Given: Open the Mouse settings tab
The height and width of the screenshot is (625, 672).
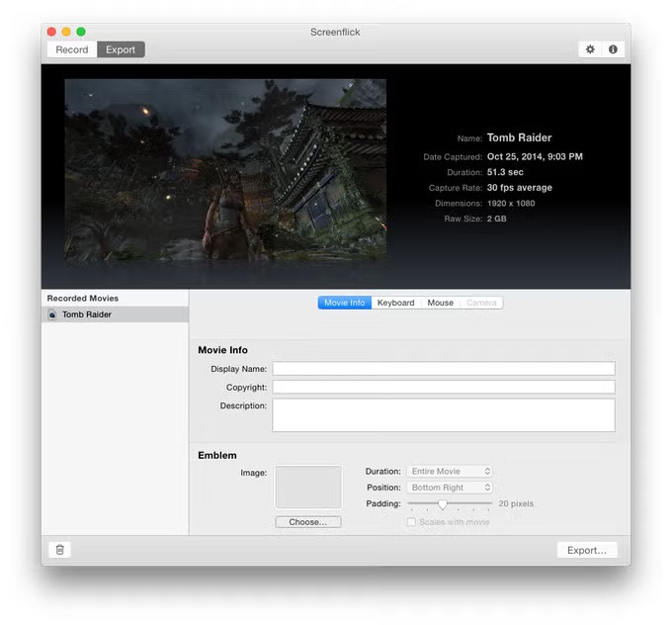Looking at the screenshot, I should pos(440,303).
